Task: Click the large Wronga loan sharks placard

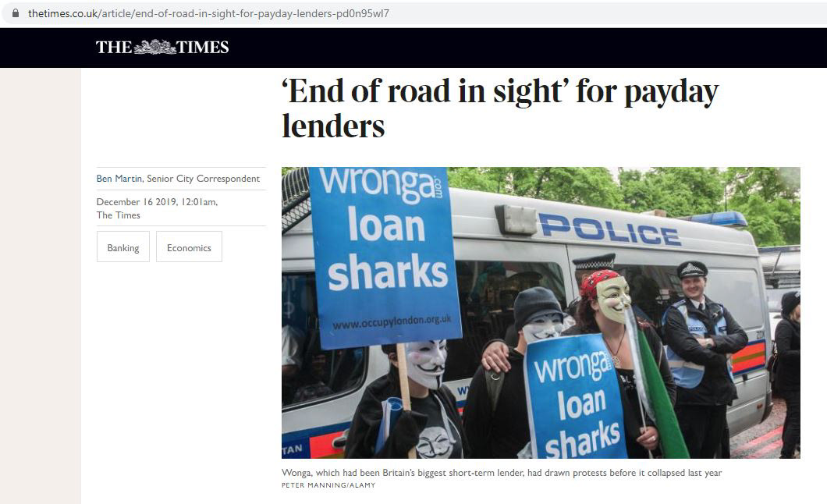Action: pos(385,256)
